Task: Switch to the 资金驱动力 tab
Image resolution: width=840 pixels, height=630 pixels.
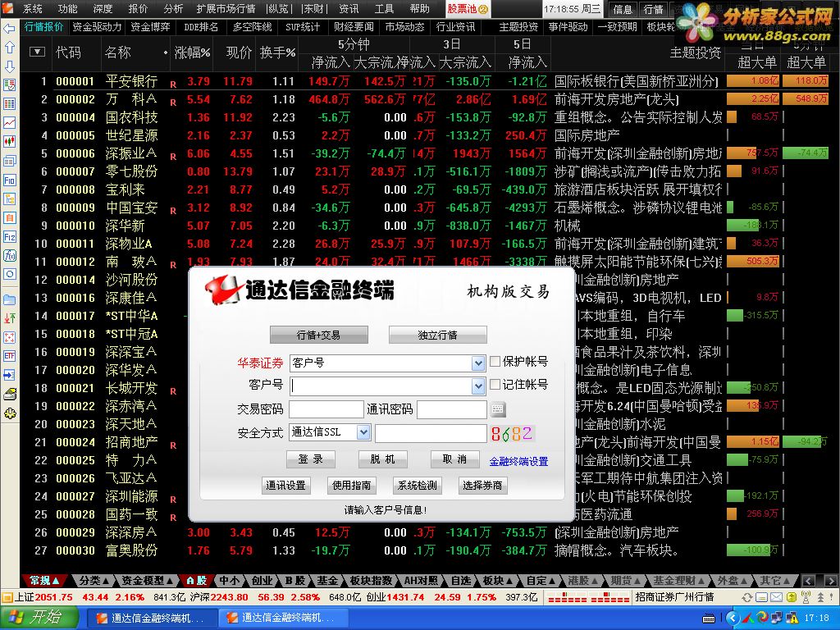Action: click(97, 27)
